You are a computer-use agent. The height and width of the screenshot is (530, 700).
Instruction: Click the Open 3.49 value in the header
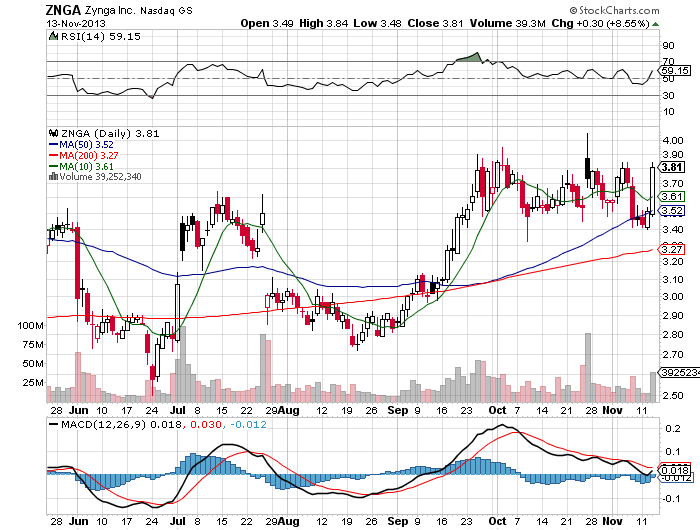click(x=267, y=23)
